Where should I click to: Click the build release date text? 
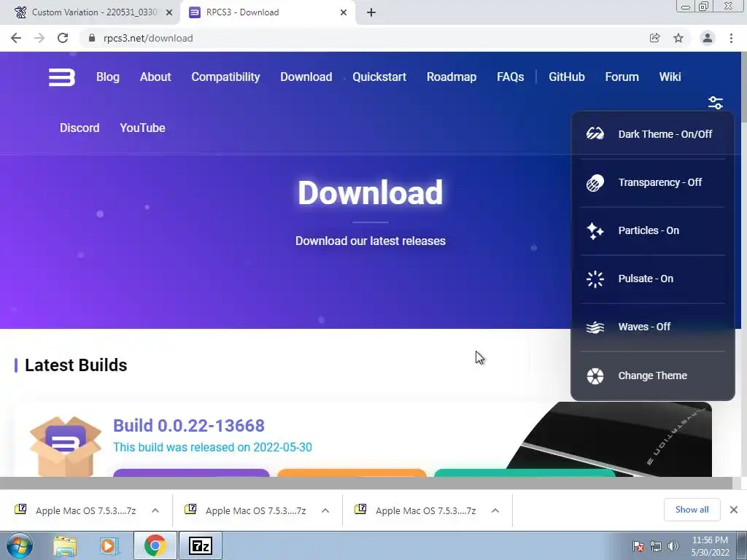[x=212, y=447]
